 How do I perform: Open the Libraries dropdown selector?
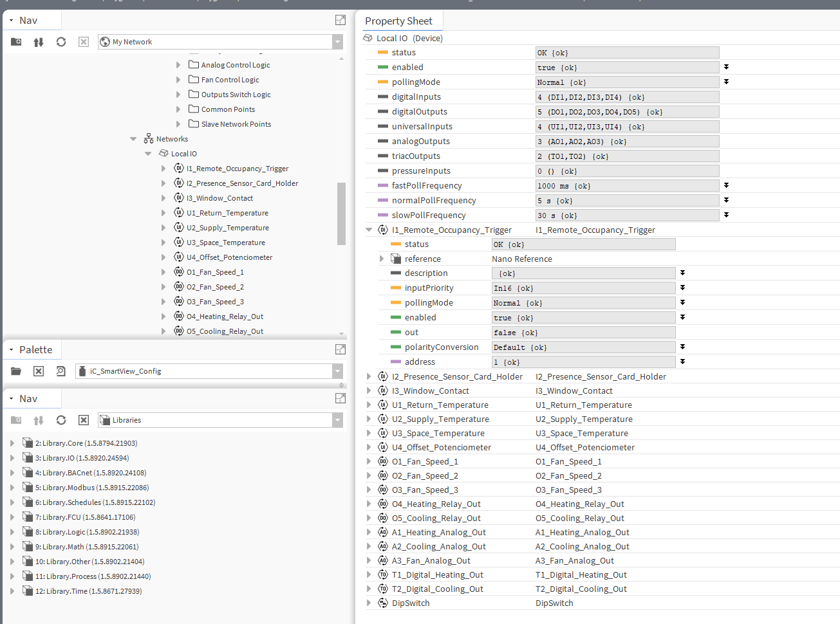click(x=338, y=420)
